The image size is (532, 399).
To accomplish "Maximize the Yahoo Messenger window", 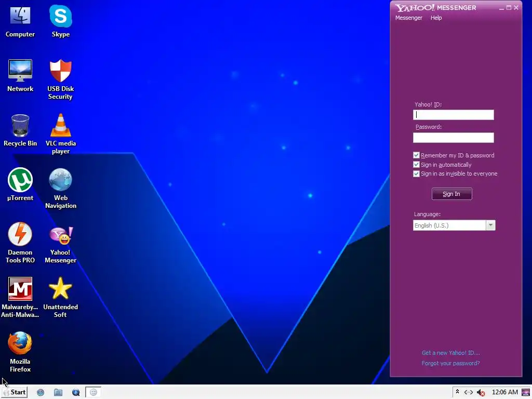I will tap(509, 8).
